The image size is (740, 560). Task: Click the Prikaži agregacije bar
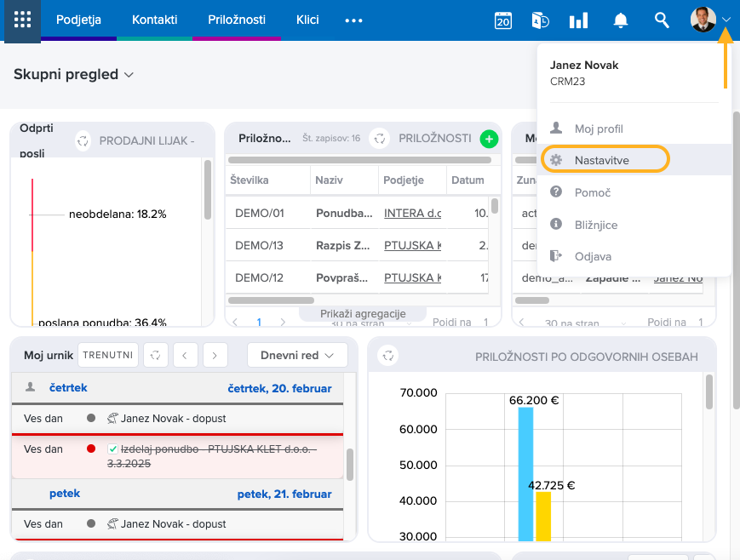tap(363, 314)
